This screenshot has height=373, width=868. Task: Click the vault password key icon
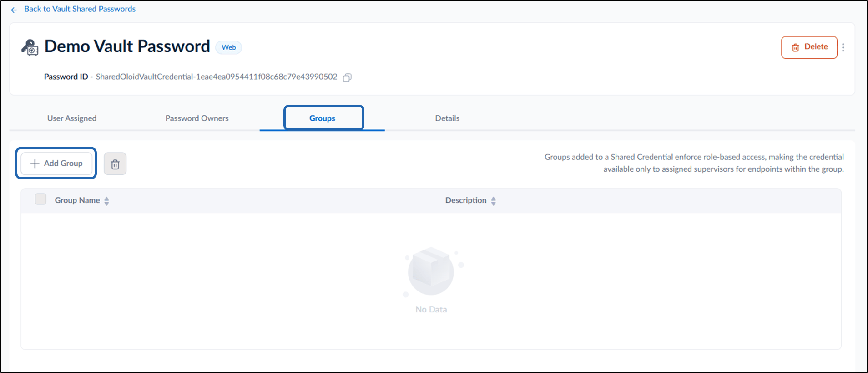pos(30,47)
